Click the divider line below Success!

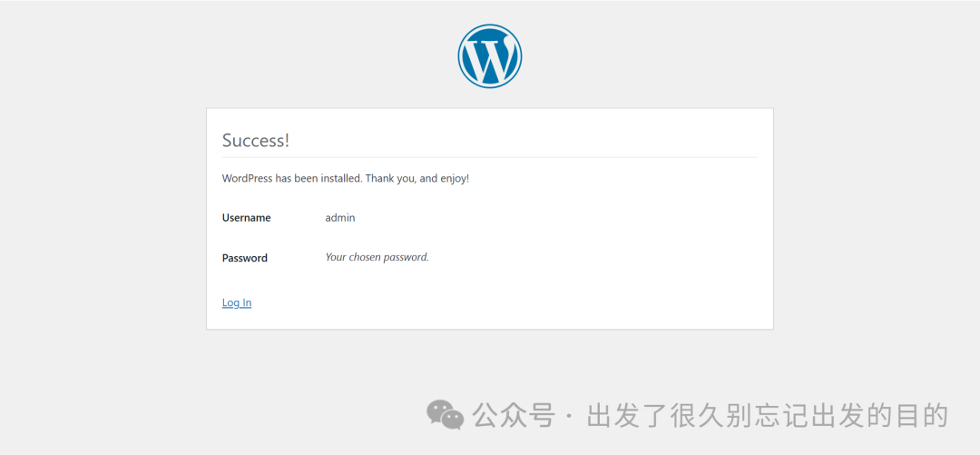(x=489, y=157)
